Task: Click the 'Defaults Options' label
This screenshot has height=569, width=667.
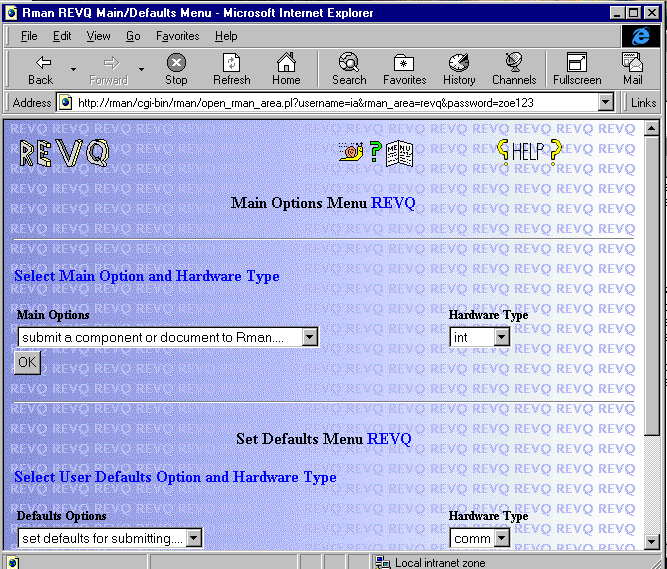Action: pyautogui.click(x=62, y=516)
